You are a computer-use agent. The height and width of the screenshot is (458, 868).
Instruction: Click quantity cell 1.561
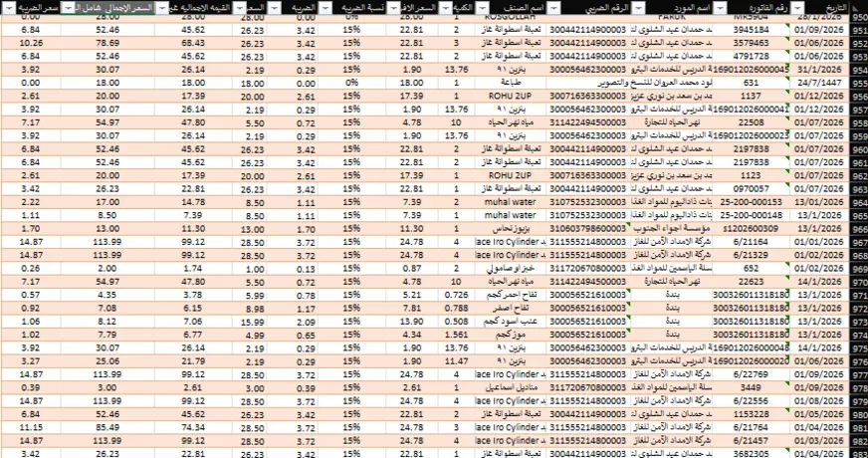tap(457, 336)
